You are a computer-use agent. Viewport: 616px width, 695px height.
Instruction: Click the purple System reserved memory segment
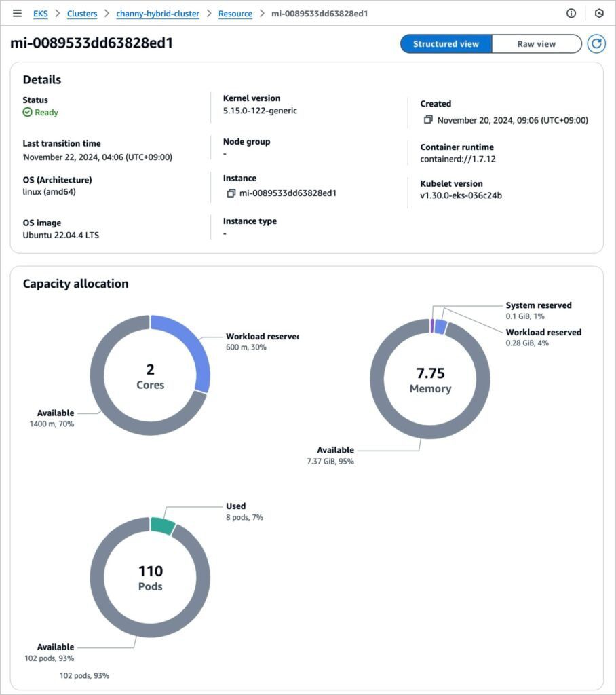click(x=431, y=326)
